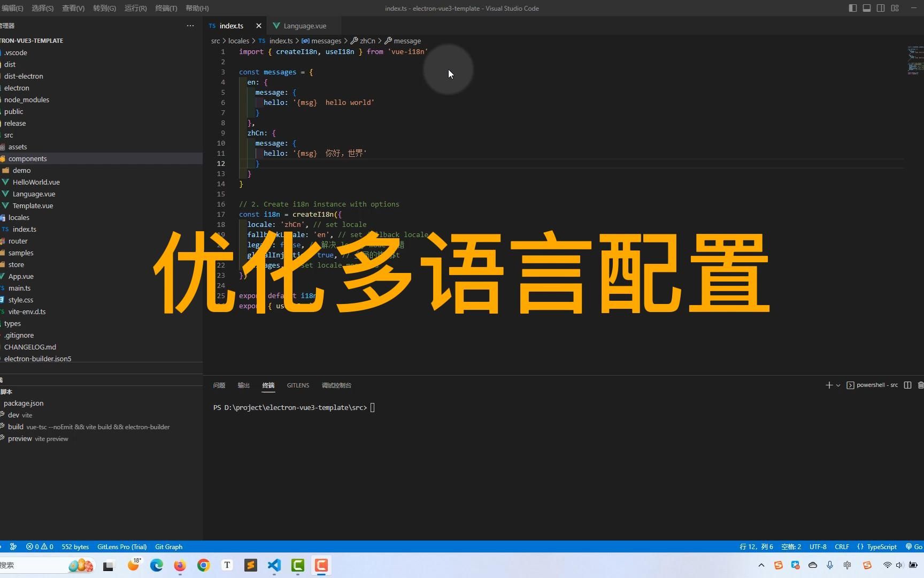This screenshot has width=924, height=578.
Task: Change the CRLF end-of-line sequence
Action: coord(842,546)
